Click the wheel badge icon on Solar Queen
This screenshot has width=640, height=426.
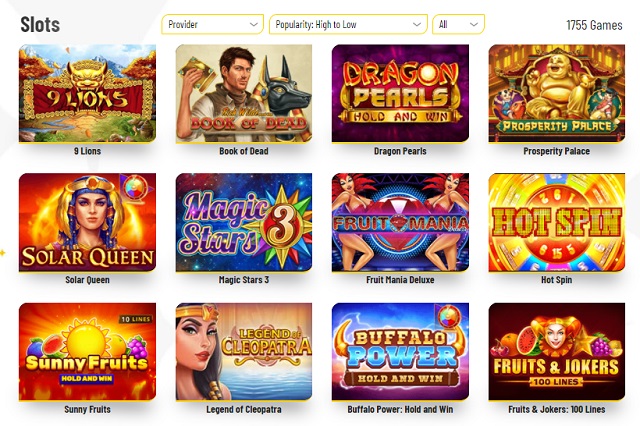coord(136,188)
